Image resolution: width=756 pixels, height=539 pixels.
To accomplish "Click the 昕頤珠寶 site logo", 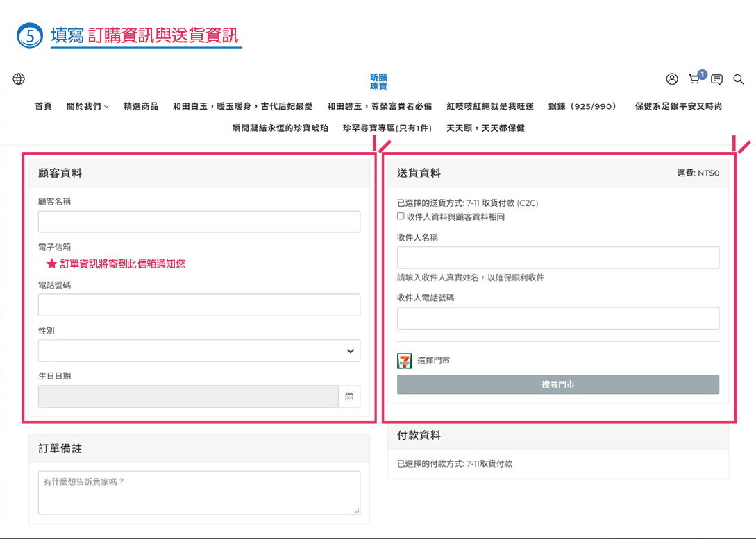I will 378,82.
